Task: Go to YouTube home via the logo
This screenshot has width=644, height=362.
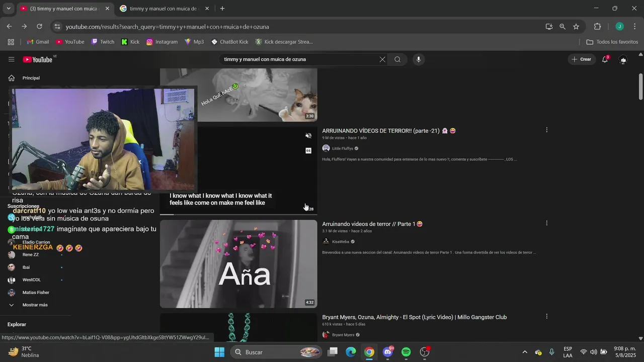Action: click(38, 59)
